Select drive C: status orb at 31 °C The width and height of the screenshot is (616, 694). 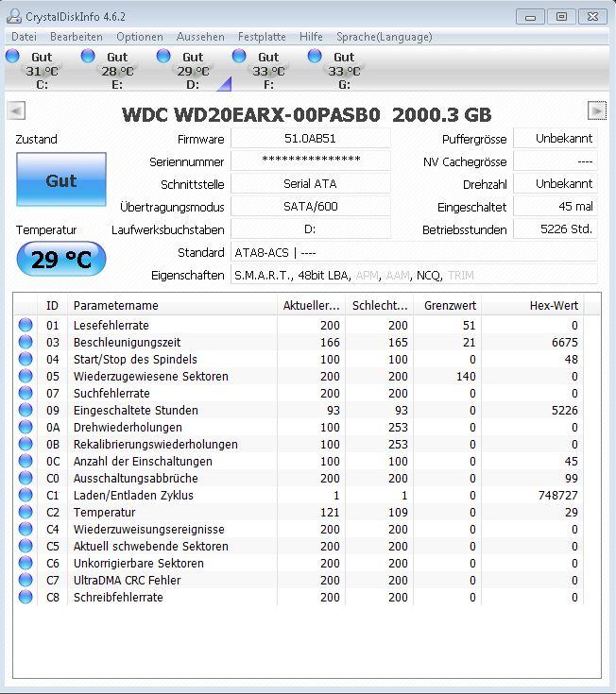[12, 56]
